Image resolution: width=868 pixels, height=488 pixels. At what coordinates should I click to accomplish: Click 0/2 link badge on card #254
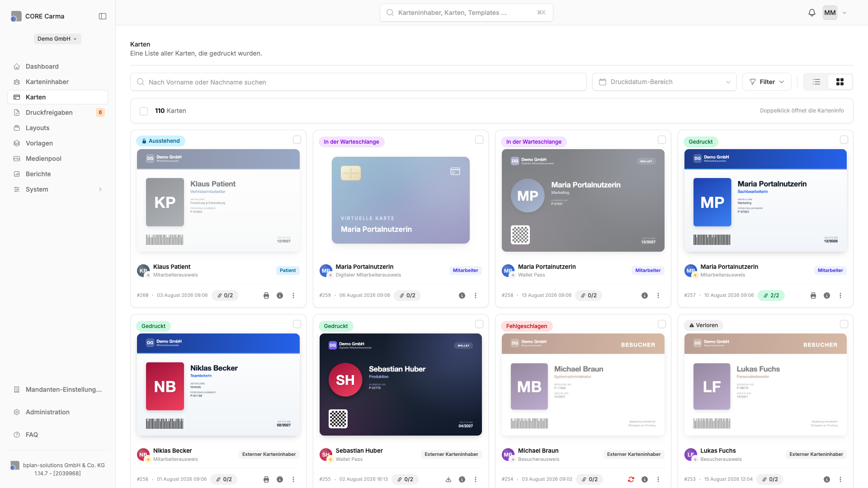tap(590, 479)
